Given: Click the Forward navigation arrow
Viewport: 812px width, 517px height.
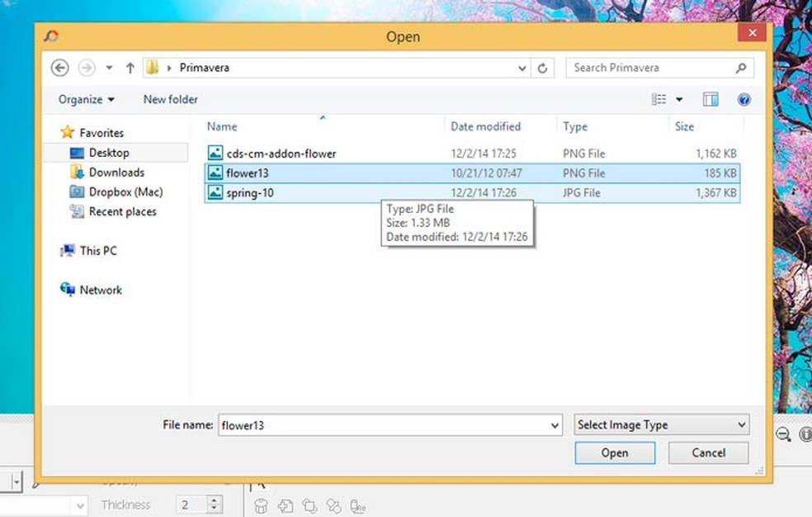Looking at the screenshot, I should (87, 68).
